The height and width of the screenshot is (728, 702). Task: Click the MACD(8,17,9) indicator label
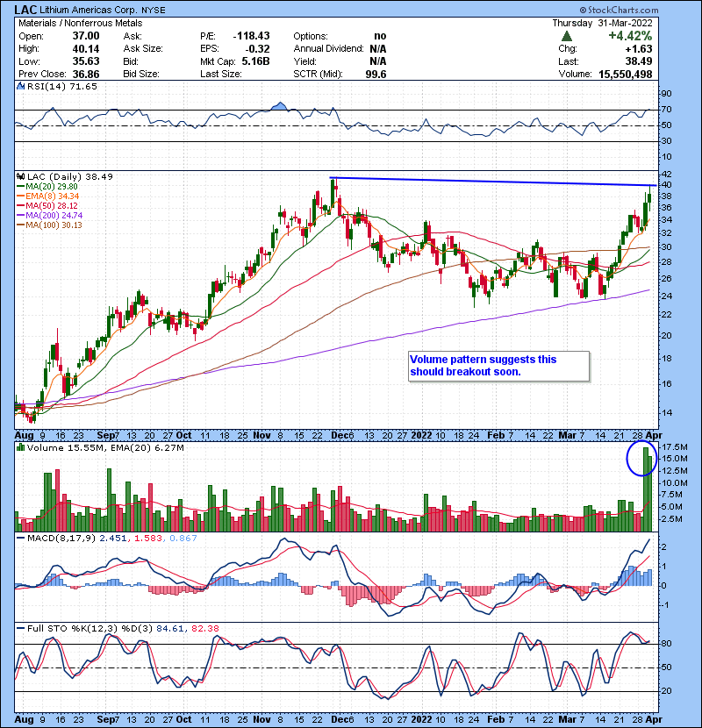(x=61, y=539)
